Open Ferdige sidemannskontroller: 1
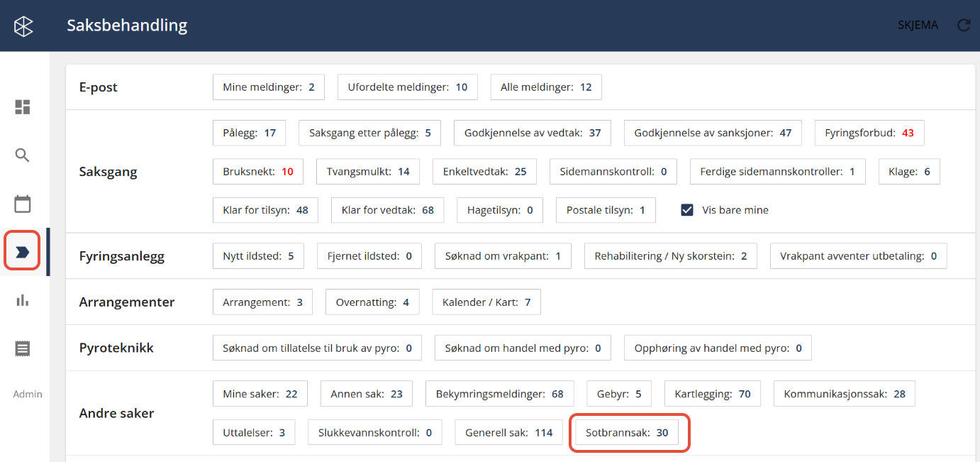This screenshot has height=462, width=980. point(778,172)
